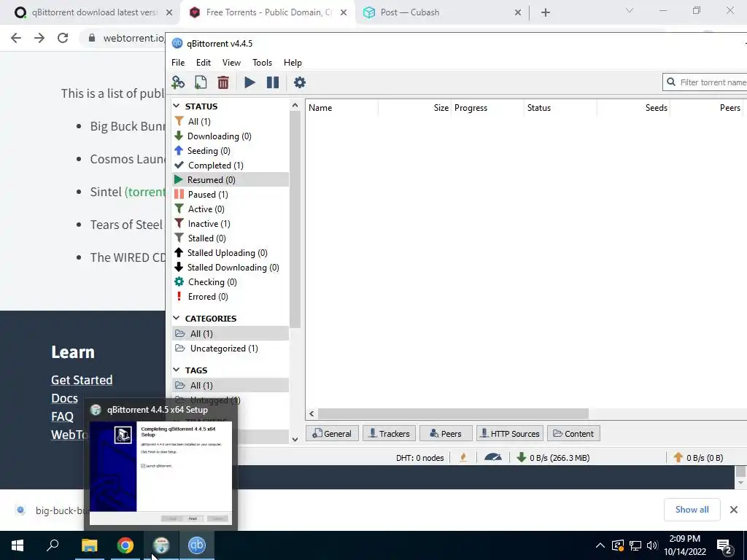The width and height of the screenshot is (747, 560).
Task: Sort torrents by the Peers column
Action: (x=707, y=108)
